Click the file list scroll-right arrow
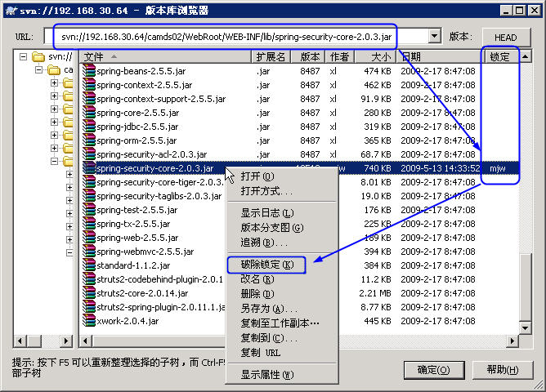Image resolution: width=546 pixels, height=392 pixels. tap(512, 341)
